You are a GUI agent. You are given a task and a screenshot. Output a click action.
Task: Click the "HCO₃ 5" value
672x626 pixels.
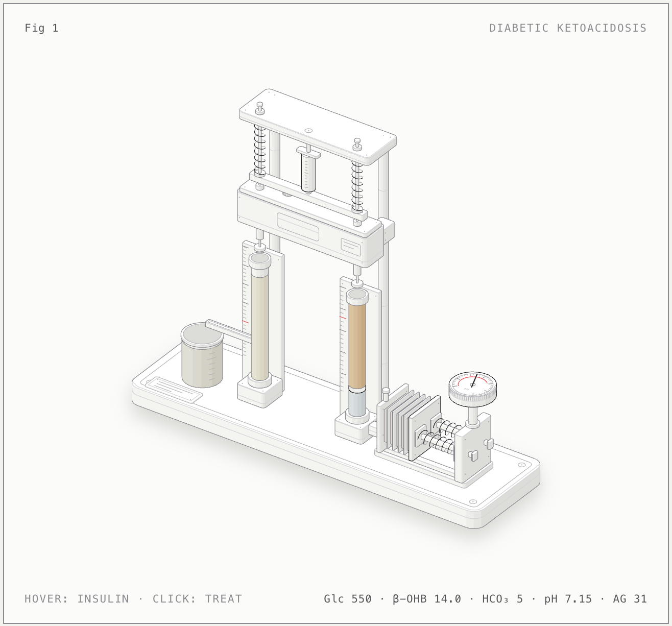pos(502,598)
